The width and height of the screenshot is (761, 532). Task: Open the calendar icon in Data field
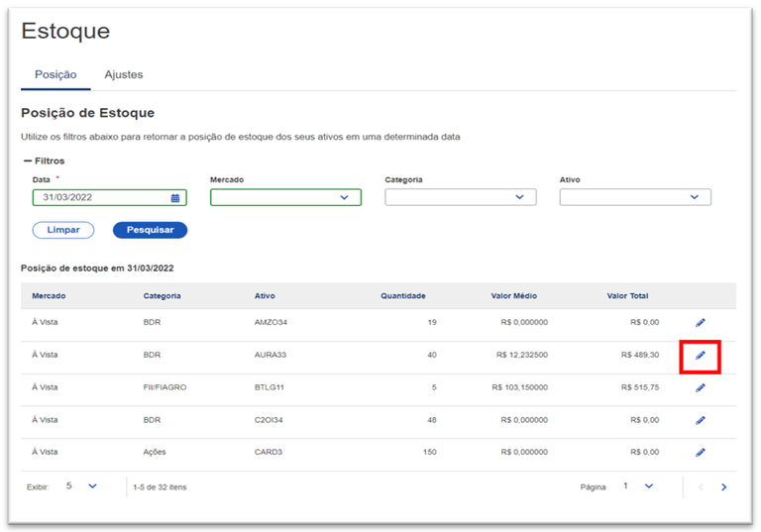point(175,198)
